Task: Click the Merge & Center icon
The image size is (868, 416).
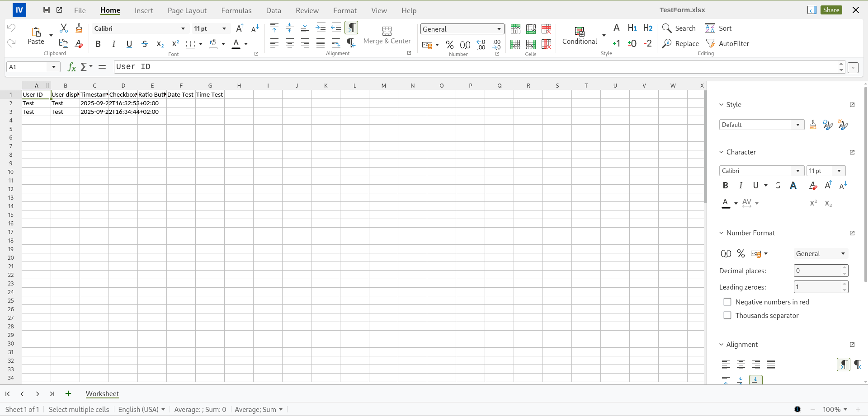Action: click(x=387, y=31)
